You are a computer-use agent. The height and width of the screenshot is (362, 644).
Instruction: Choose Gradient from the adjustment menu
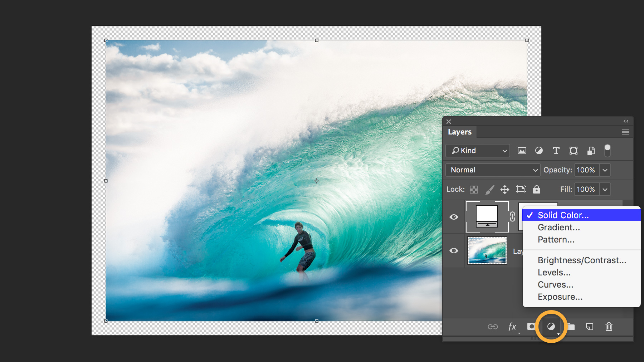point(558,227)
